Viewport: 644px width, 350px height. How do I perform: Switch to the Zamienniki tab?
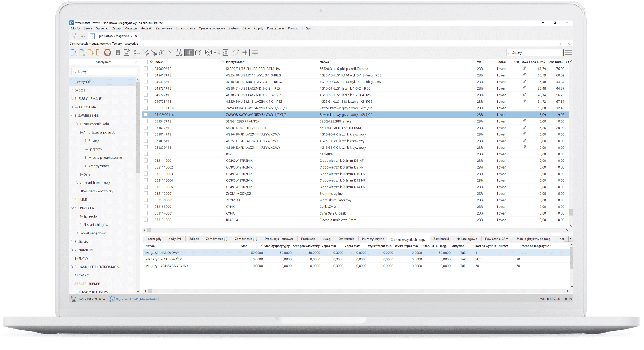pos(441,239)
